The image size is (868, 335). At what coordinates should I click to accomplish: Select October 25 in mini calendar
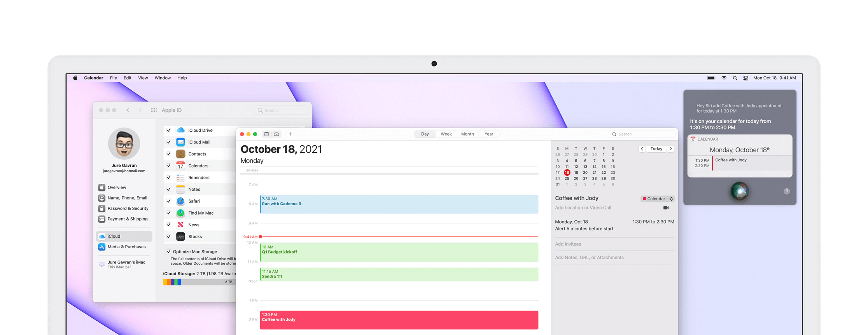567,179
